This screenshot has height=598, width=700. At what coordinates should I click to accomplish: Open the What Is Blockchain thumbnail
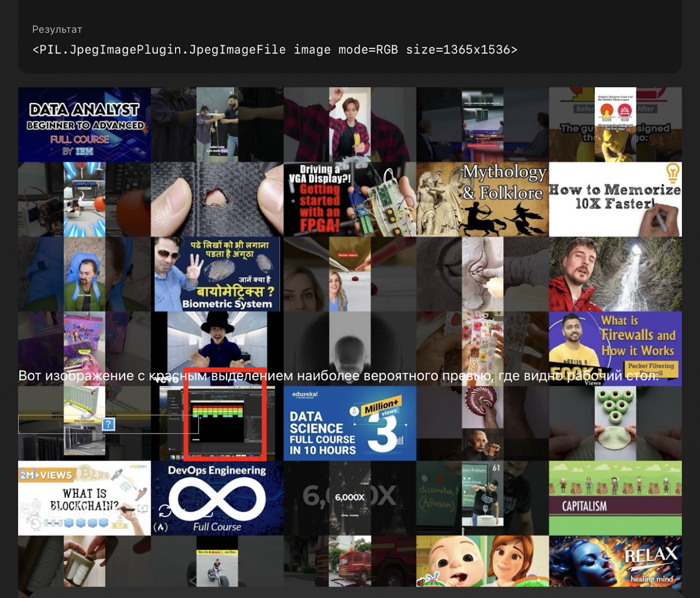84,498
